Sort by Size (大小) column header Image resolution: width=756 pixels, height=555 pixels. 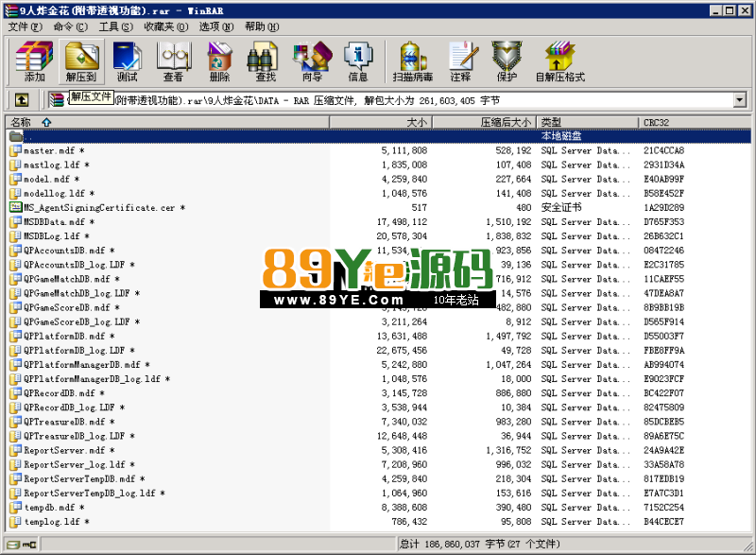point(381,123)
